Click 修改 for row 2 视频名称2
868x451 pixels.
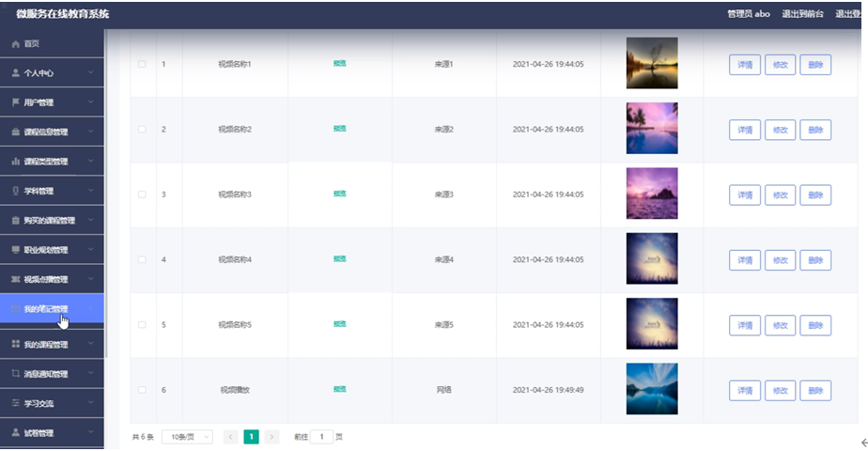[780, 130]
